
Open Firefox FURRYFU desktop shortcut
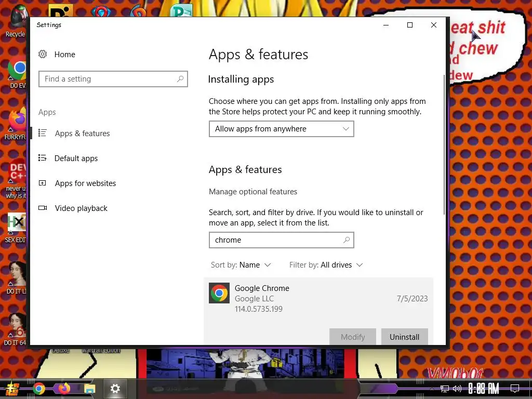click(x=16, y=124)
